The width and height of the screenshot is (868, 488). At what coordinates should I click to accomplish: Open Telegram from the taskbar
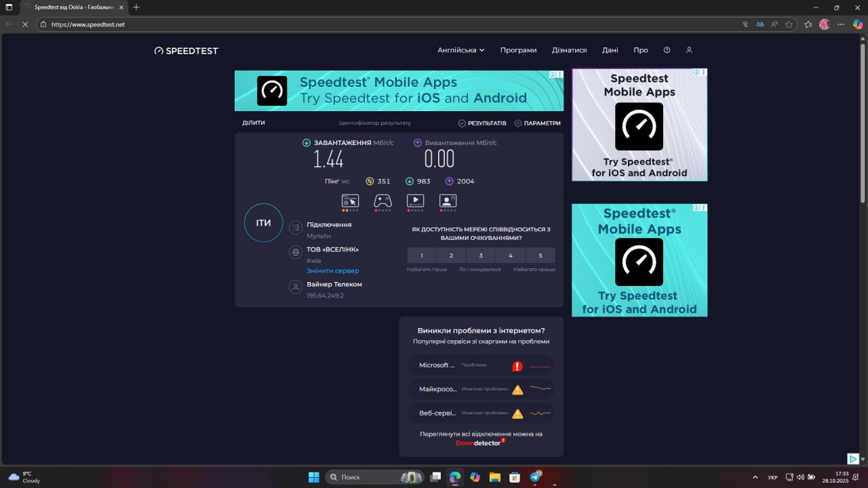point(535,477)
